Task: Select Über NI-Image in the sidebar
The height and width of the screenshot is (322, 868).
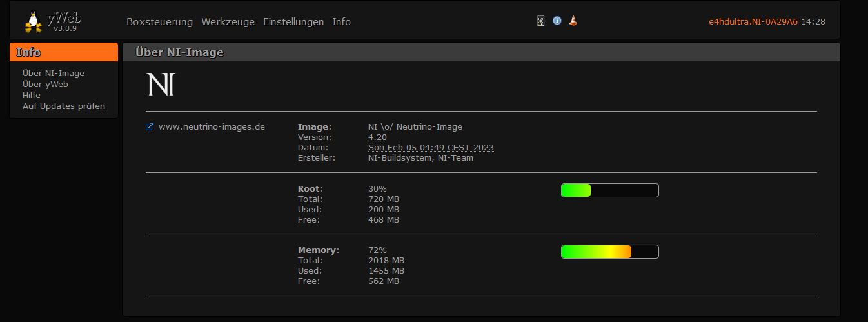Action: pyautogui.click(x=54, y=74)
